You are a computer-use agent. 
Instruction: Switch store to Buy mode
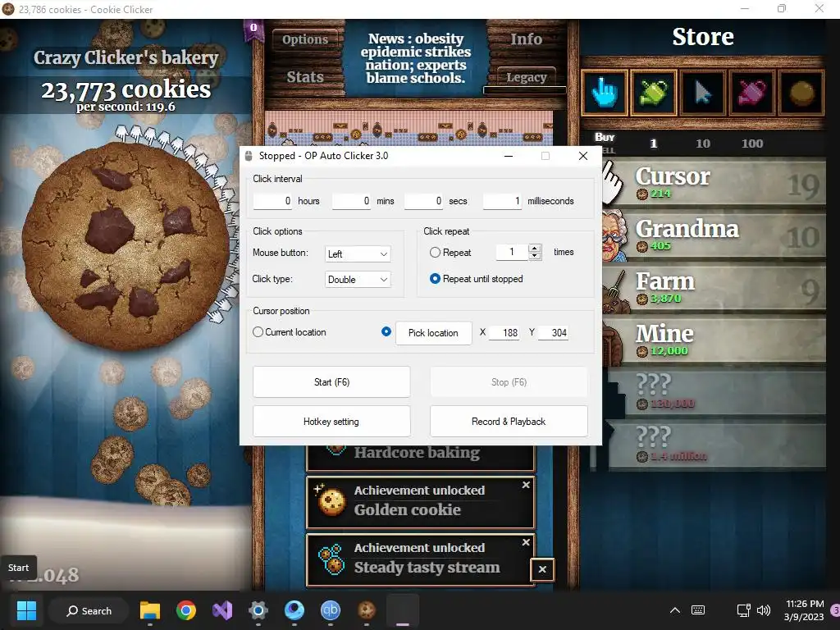(605, 137)
